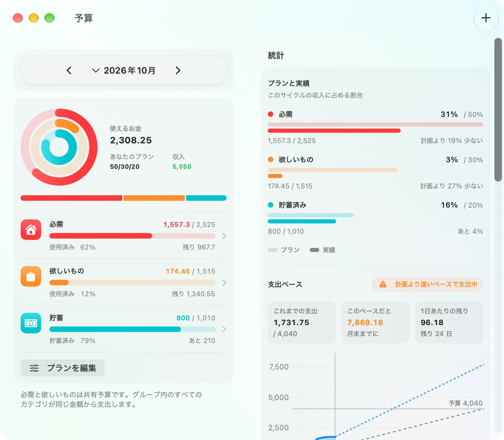Click the 実績 legend swatch
504x440 pixels.
click(x=314, y=250)
